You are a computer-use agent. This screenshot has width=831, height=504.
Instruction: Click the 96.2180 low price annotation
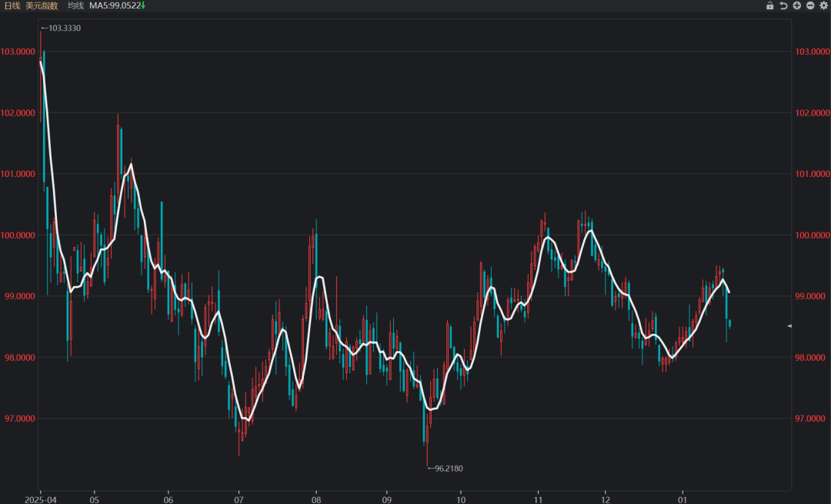449,468
